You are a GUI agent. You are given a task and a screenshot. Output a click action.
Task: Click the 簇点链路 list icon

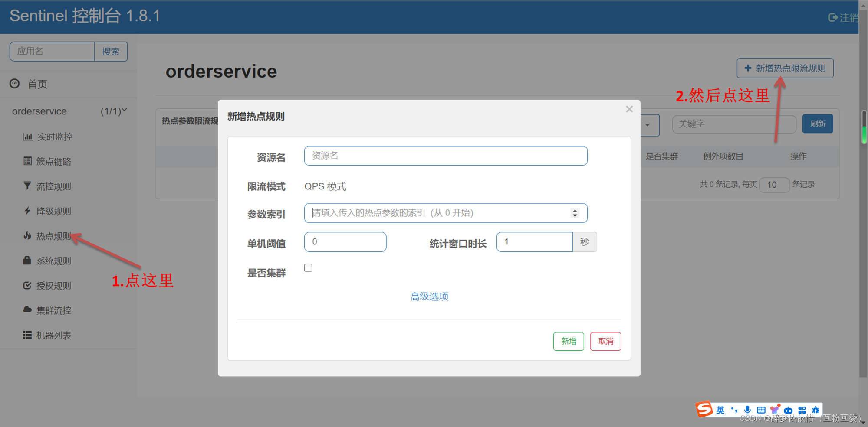click(27, 161)
